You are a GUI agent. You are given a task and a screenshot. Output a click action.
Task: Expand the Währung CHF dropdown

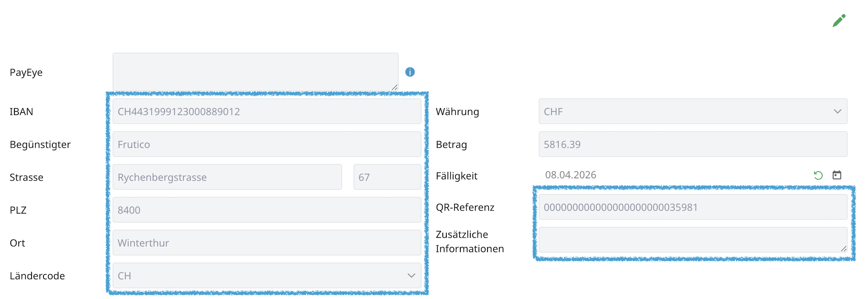(x=692, y=112)
